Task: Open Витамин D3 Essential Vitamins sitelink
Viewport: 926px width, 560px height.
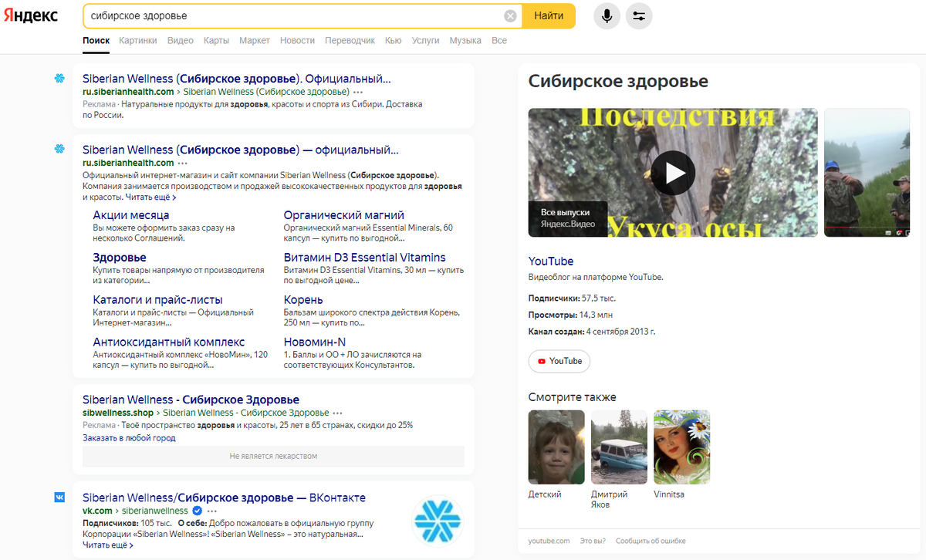Action: pyautogui.click(x=365, y=258)
